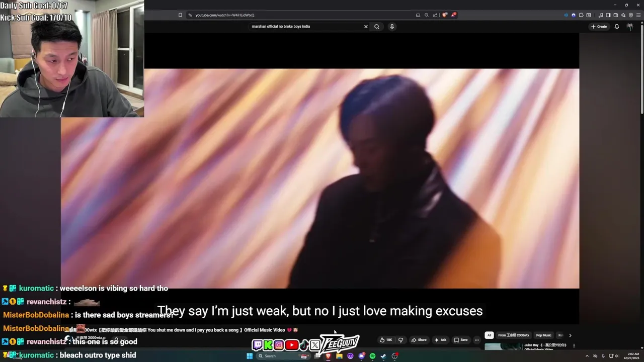644x362 pixels.
Task: Like the video with 18K thumbs up
Action: [x=385, y=340]
